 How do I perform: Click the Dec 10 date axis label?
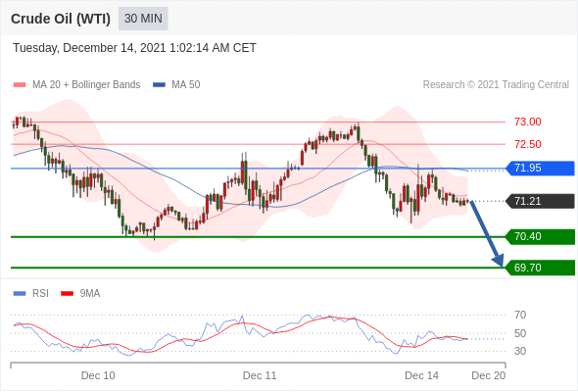coord(98,375)
